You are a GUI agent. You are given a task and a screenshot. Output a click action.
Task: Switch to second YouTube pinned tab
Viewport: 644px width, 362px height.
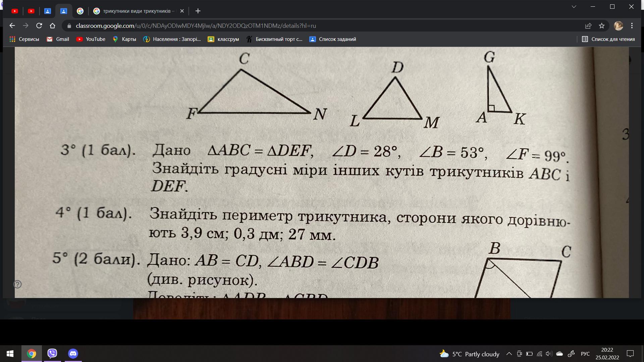point(31,11)
